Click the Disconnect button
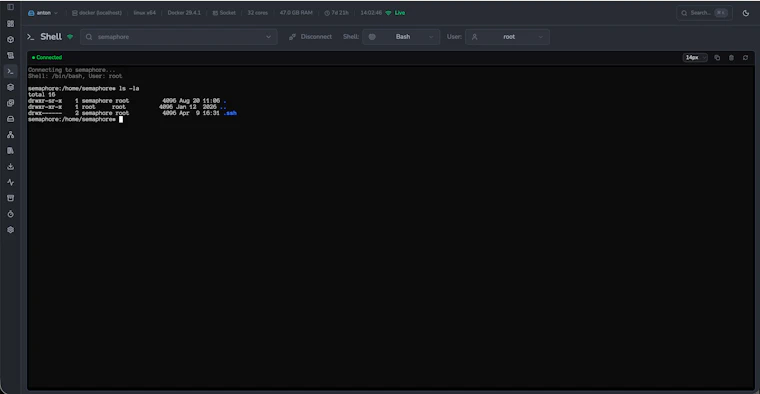760x394 pixels. [310, 37]
